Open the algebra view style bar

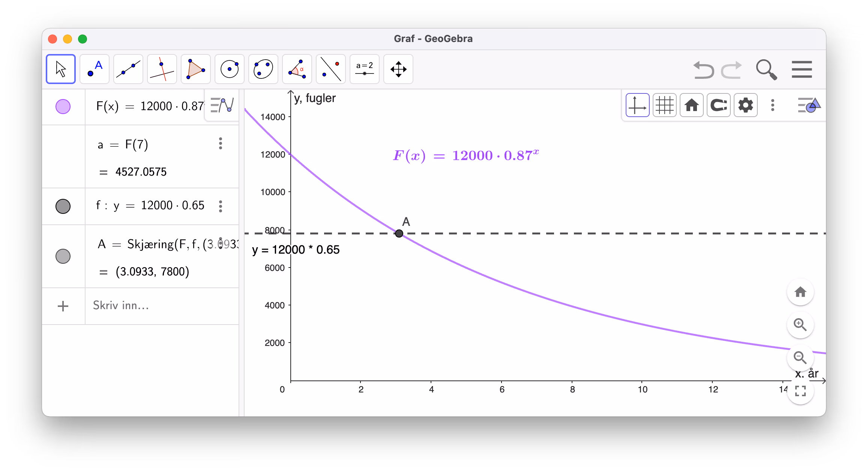pyautogui.click(x=222, y=105)
